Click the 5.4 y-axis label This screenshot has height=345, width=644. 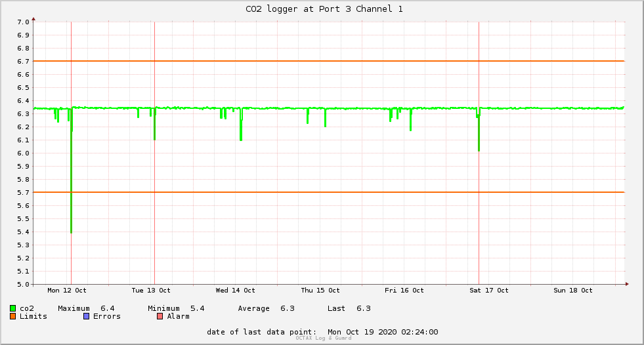pos(24,232)
